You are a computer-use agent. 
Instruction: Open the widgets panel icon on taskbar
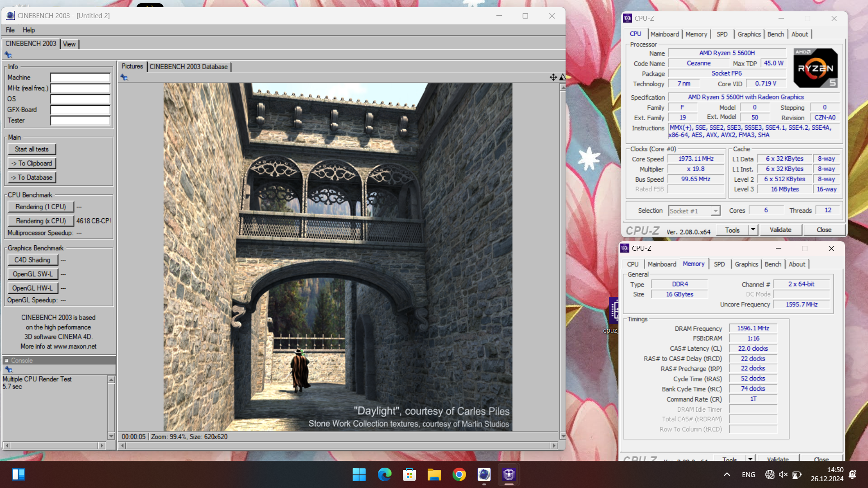pyautogui.click(x=19, y=474)
